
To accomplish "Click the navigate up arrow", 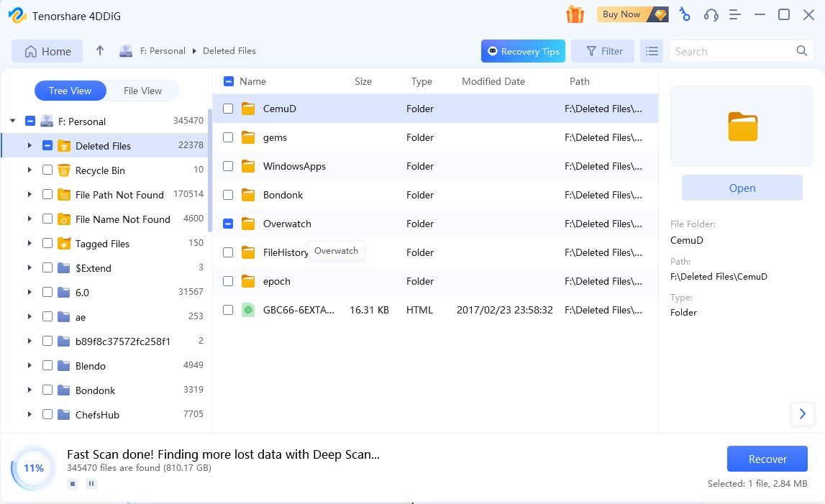I will (99, 50).
